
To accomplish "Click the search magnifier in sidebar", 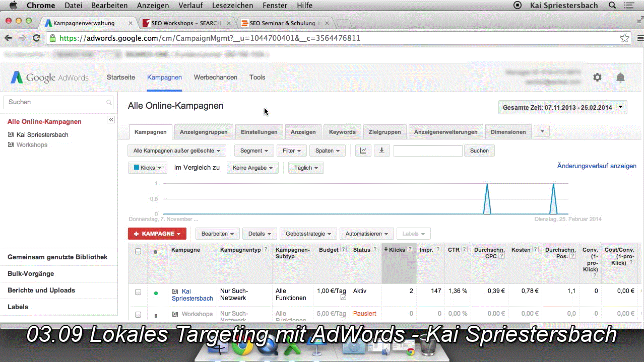I will 109,102.
